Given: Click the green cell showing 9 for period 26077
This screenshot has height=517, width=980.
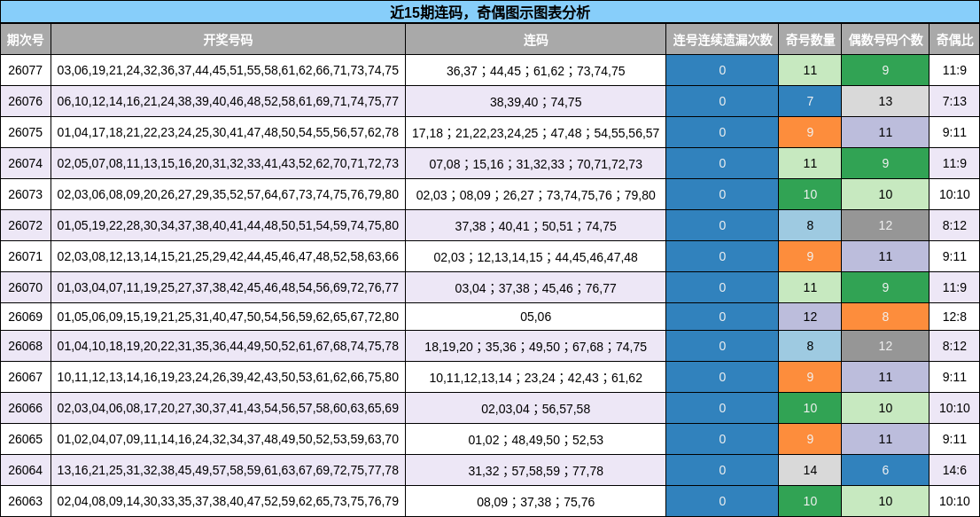Looking at the screenshot, I should (884, 70).
